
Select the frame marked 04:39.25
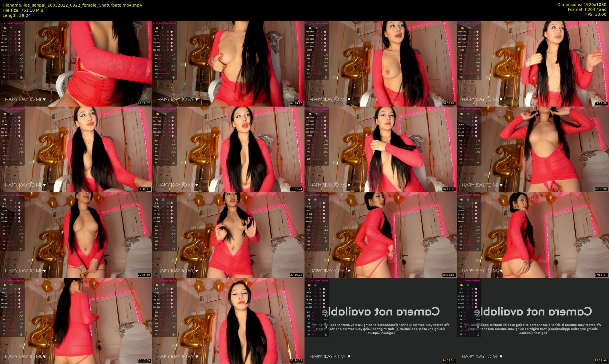pyautogui.click(x=228, y=63)
